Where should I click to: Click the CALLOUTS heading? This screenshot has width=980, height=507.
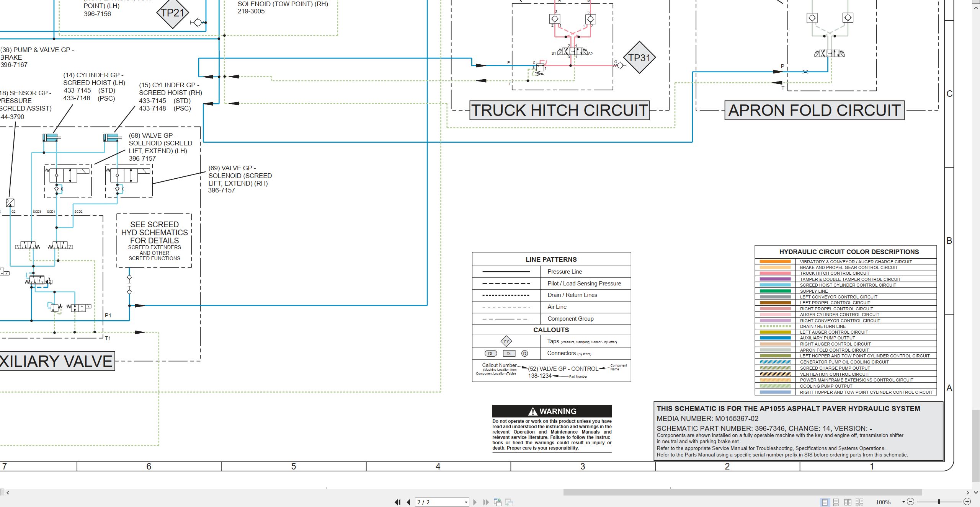pos(551,330)
